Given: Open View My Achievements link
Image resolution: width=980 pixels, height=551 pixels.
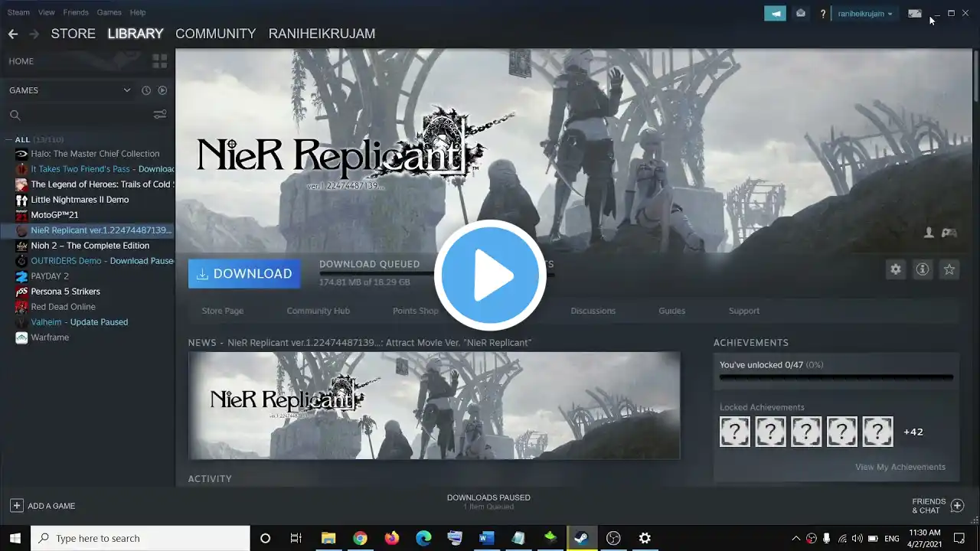Looking at the screenshot, I should coord(900,467).
